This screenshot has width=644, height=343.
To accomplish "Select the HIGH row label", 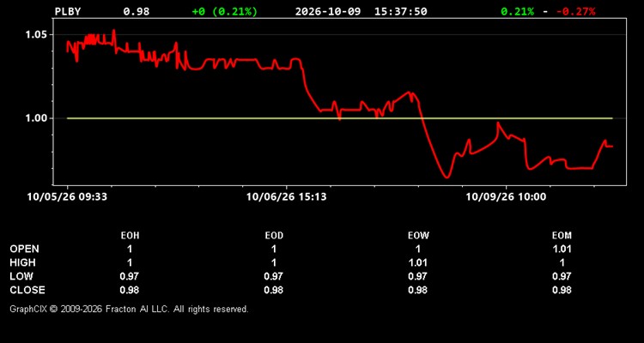I will pos(22,262).
